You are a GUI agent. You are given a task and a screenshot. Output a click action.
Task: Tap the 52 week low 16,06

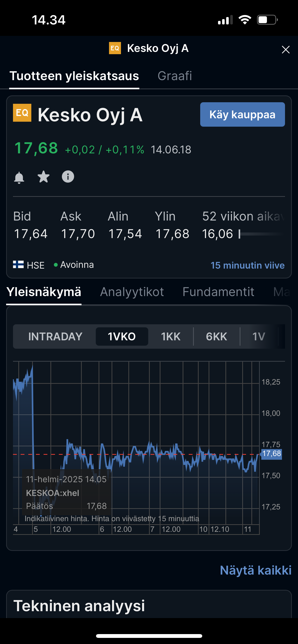218,234
